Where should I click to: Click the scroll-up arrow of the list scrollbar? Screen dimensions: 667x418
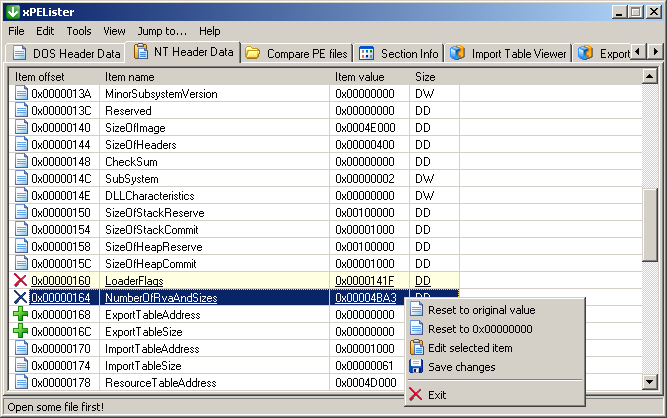click(651, 76)
